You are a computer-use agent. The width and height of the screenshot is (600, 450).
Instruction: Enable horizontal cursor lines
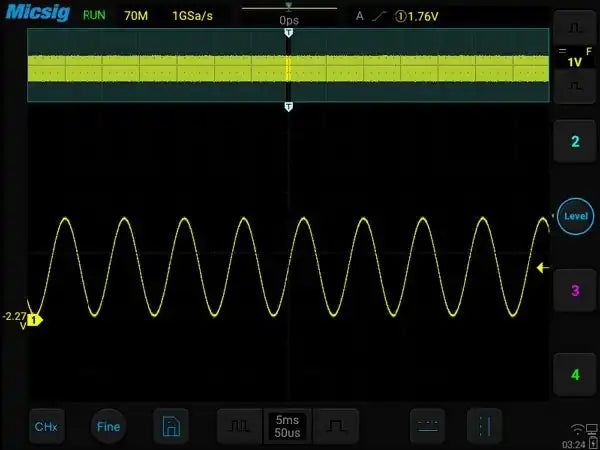pyautogui.click(x=428, y=427)
